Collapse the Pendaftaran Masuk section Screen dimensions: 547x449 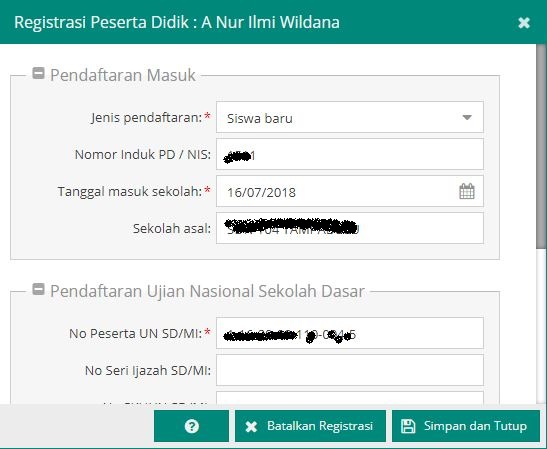(38, 73)
